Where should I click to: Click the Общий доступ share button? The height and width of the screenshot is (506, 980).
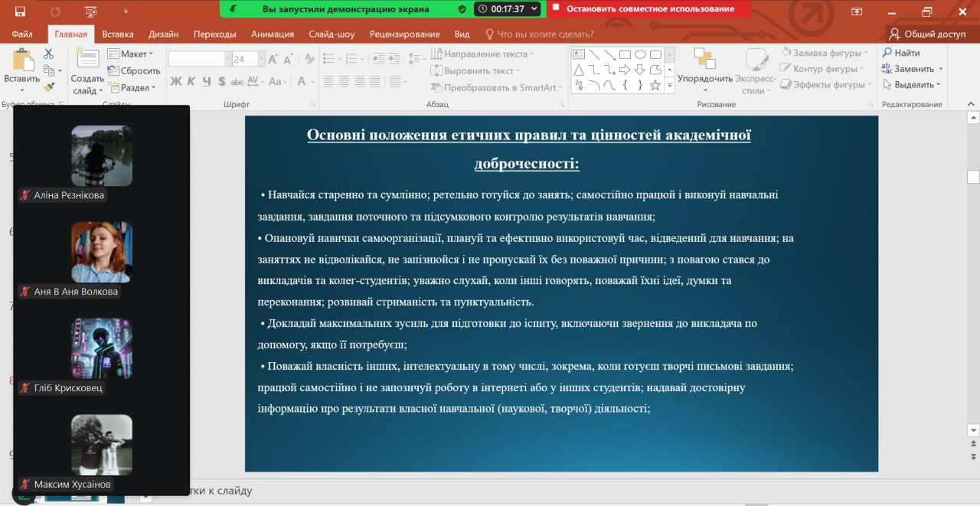(927, 34)
